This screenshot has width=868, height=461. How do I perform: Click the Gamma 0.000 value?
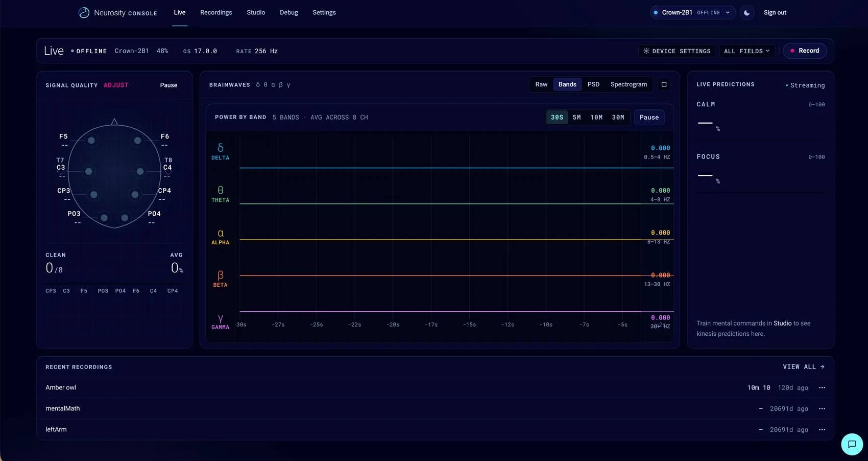(x=660, y=318)
